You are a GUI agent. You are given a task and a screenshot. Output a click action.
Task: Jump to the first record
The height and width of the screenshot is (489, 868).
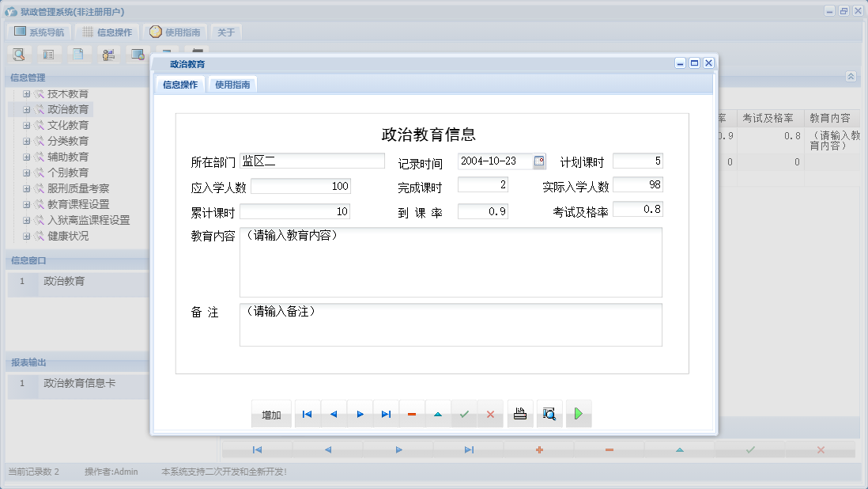[307, 413]
